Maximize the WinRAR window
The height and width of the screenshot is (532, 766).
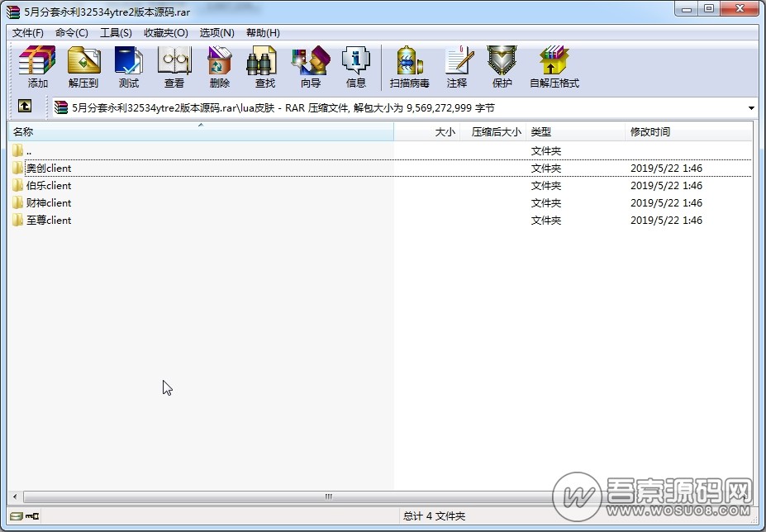tap(709, 9)
